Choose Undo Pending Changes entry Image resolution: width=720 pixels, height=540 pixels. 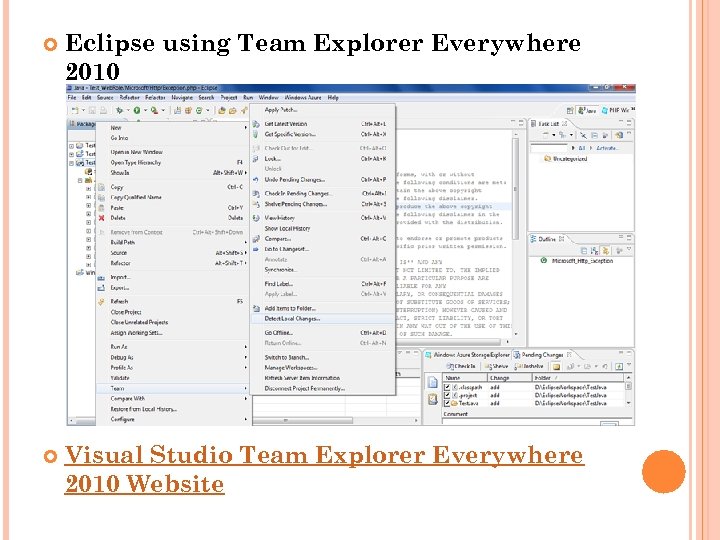click(x=323, y=180)
